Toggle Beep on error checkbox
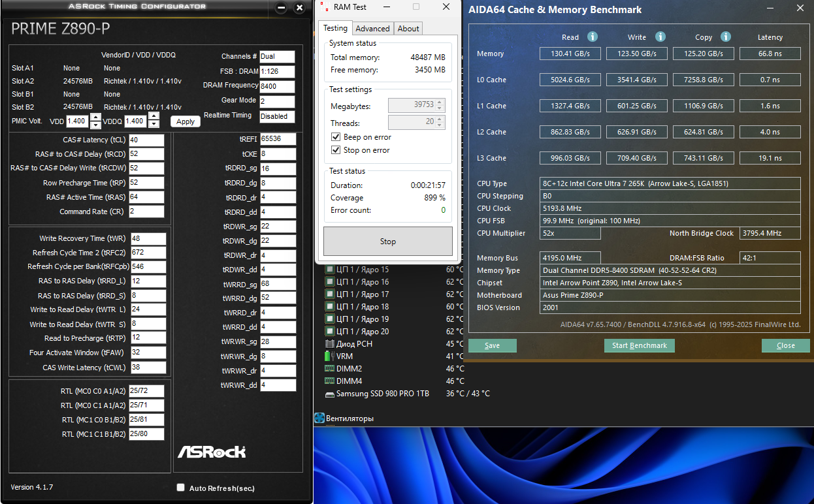The image size is (814, 504). [x=336, y=137]
